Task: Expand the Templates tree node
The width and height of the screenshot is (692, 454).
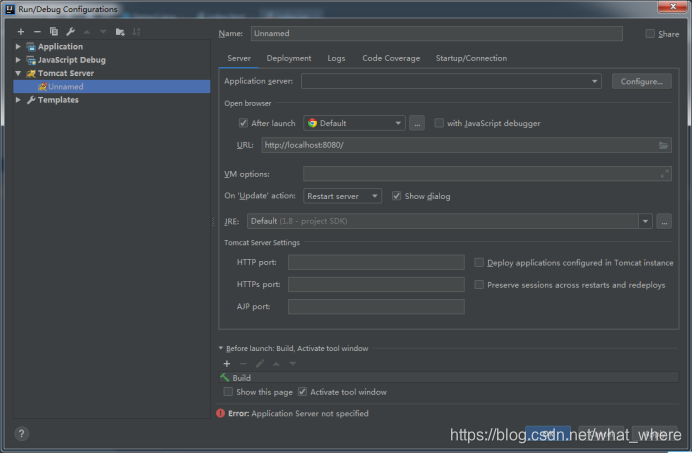Action: click(x=18, y=100)
